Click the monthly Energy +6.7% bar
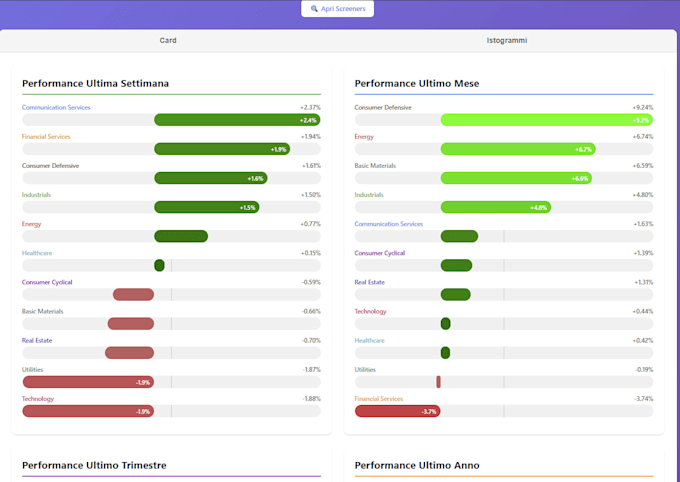Viewport: 680px width, 482px height. (x=518, y=149)
